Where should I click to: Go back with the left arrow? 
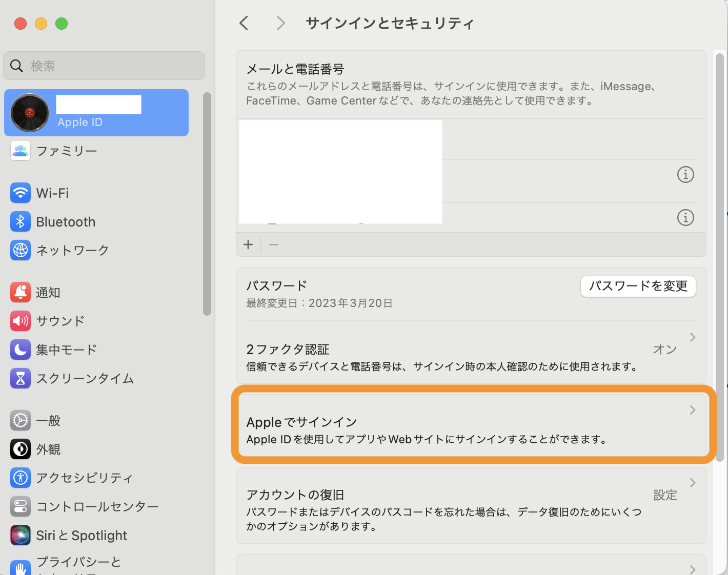(244, 23)
